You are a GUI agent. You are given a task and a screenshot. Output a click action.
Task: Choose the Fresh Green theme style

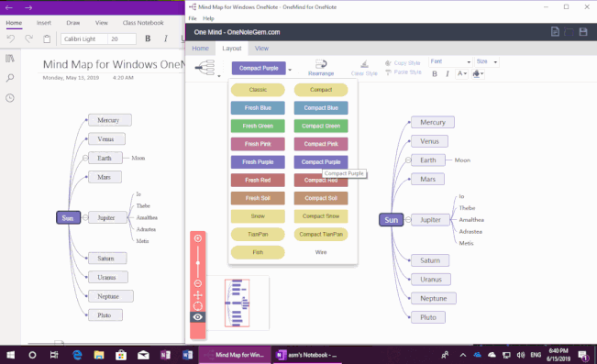pyautogui.click(x=258, y=126)
